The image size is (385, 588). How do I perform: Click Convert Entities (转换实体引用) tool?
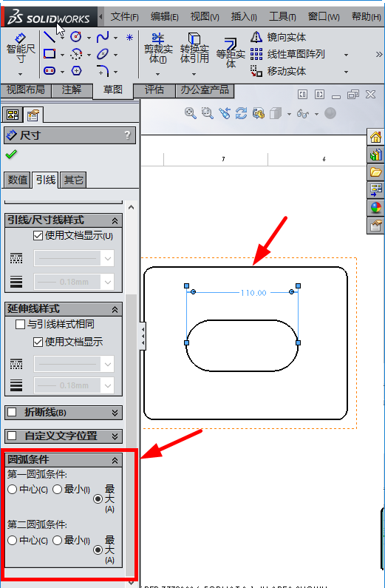pos(194,48)
